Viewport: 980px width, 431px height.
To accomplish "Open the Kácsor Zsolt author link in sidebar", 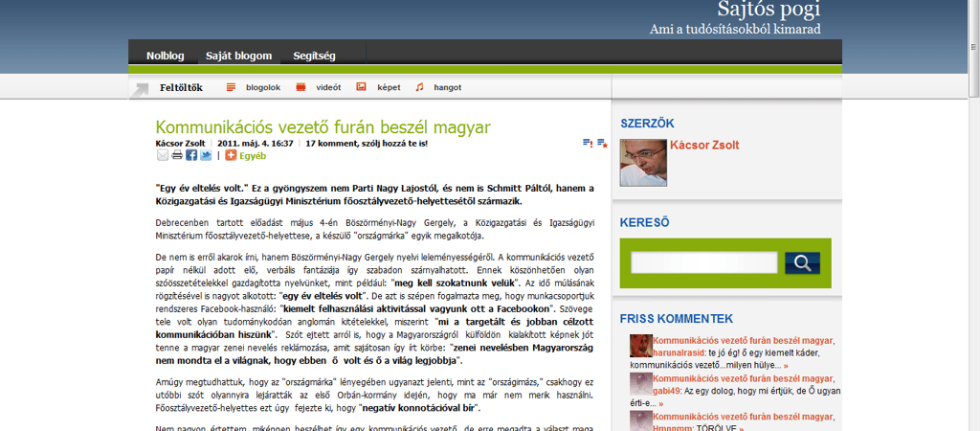I will click(x=704, y=146).
